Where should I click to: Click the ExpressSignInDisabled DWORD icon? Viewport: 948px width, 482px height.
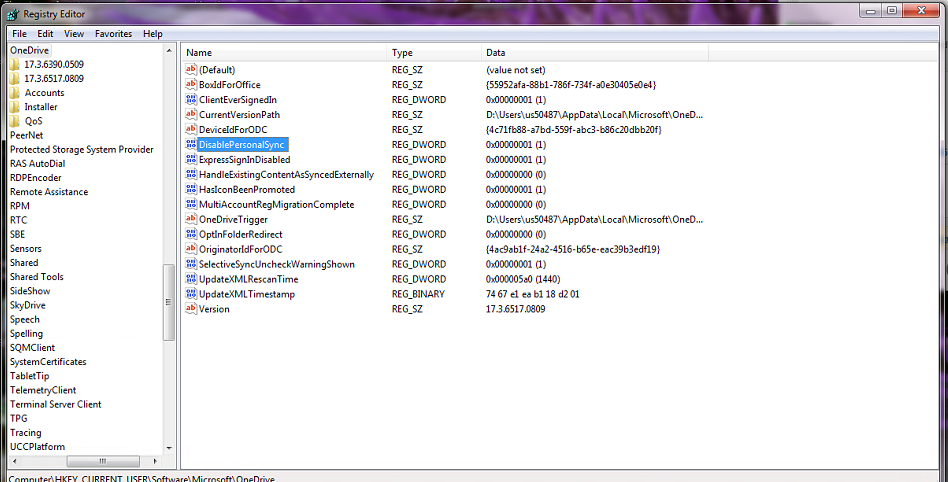click(x=191, y=159)
